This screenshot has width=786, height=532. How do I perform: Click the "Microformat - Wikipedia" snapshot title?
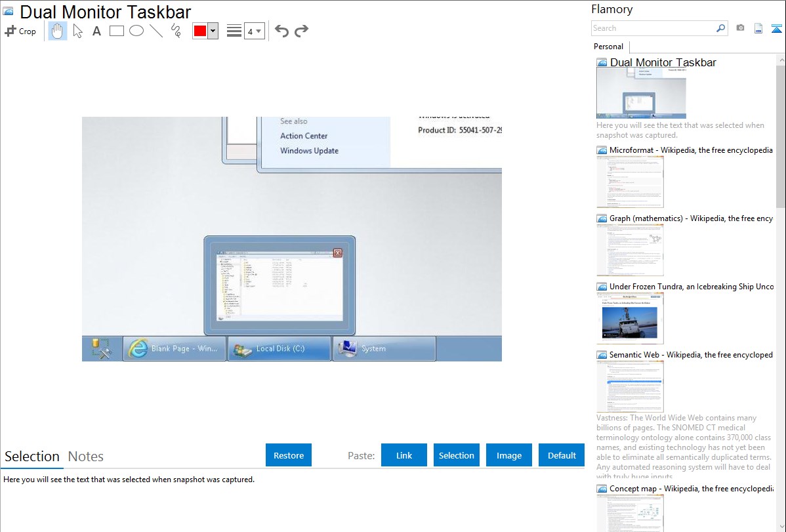click(692, 150)
